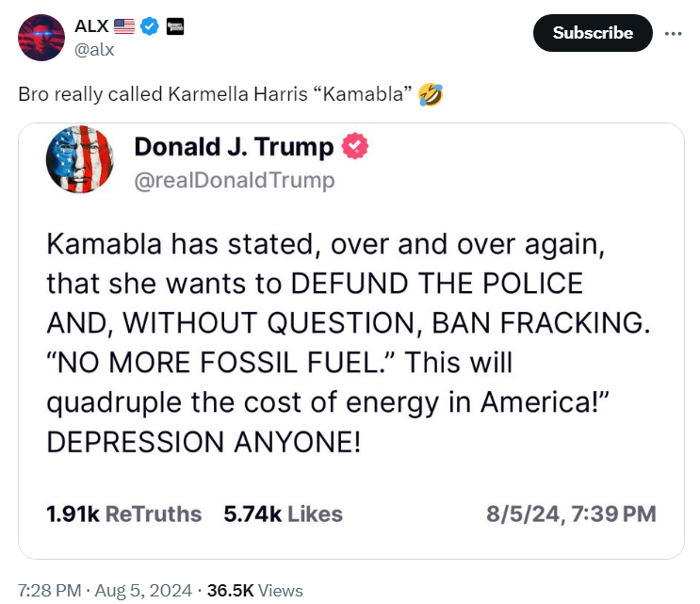Viewport: 700px width, 604px height.
Task: Open ALX's profile avatar
Action: [x=41, y=38]
